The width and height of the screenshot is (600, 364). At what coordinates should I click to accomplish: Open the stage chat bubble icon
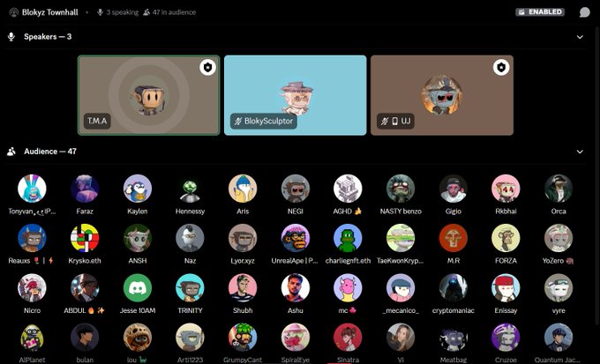[584, 12]
